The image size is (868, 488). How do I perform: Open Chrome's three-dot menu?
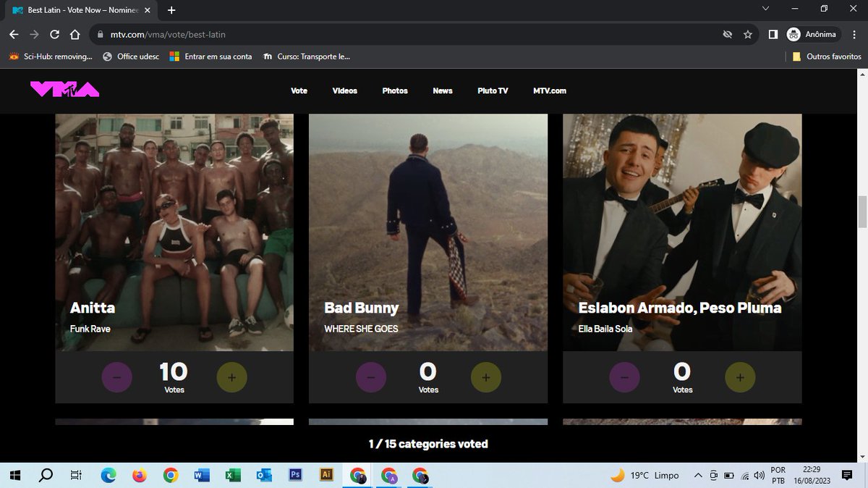(853, 34)
